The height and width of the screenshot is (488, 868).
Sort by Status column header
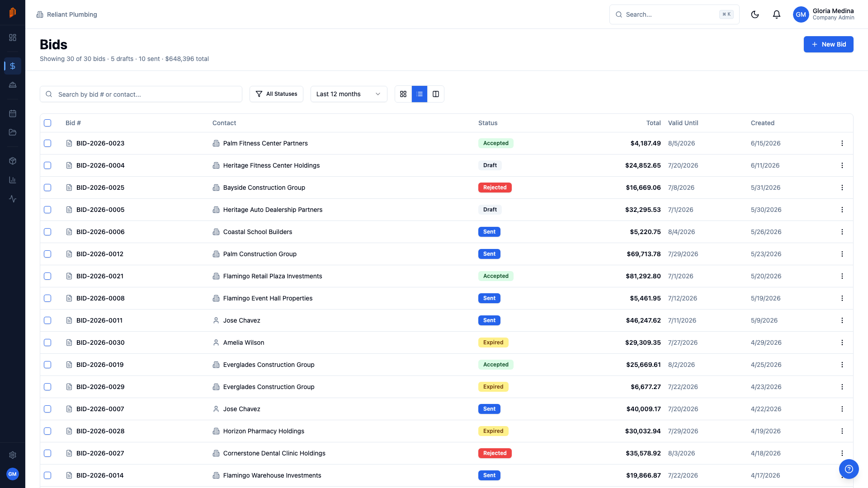(488, 123)
